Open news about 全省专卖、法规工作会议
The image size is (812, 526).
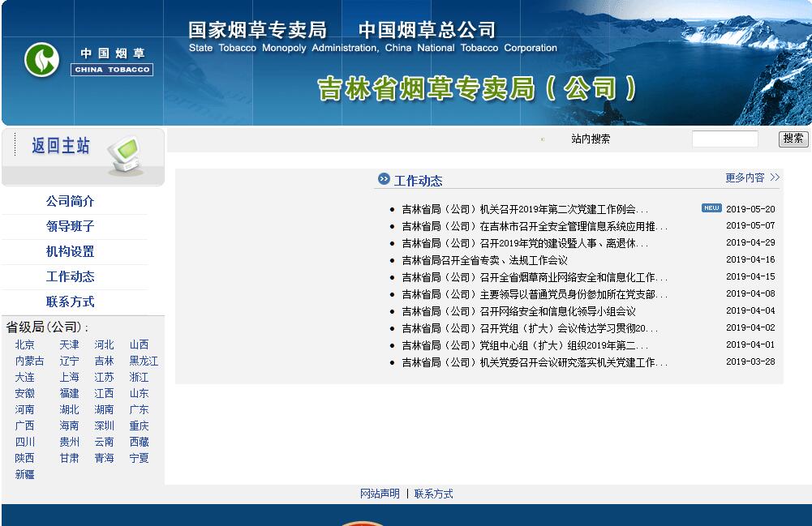tap(484, 260)
